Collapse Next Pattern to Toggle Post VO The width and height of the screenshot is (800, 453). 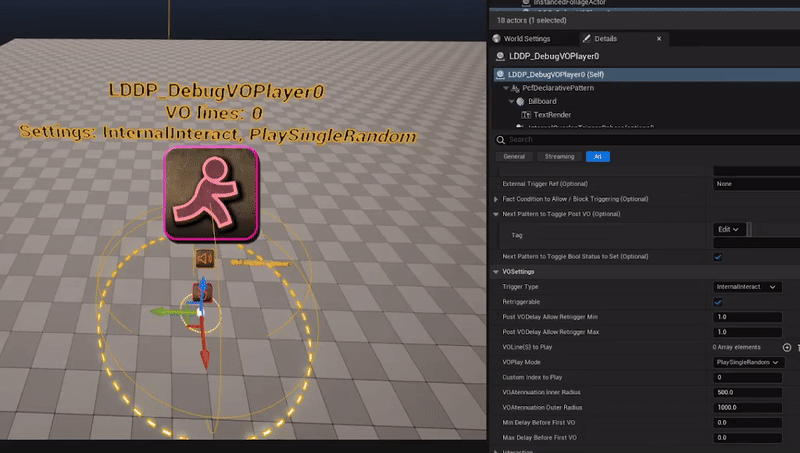tap(496, 215)
